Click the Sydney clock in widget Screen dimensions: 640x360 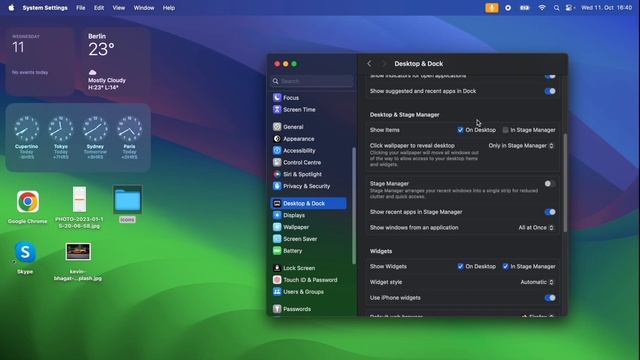tap(95, 129)
